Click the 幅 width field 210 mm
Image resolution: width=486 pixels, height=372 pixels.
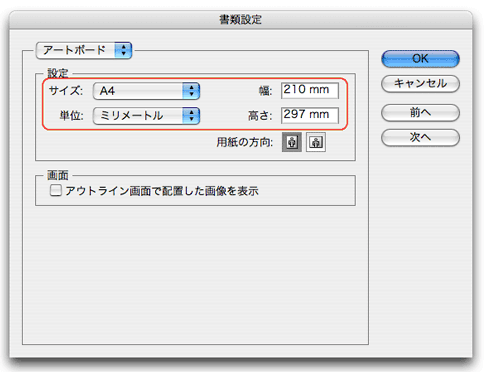pos(310,90)
